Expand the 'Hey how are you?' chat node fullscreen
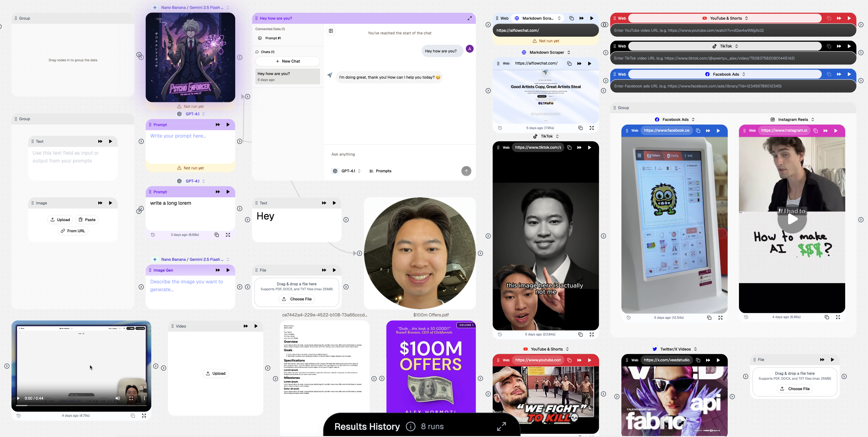This screenshot has height=437, width=868. [470, 18]
